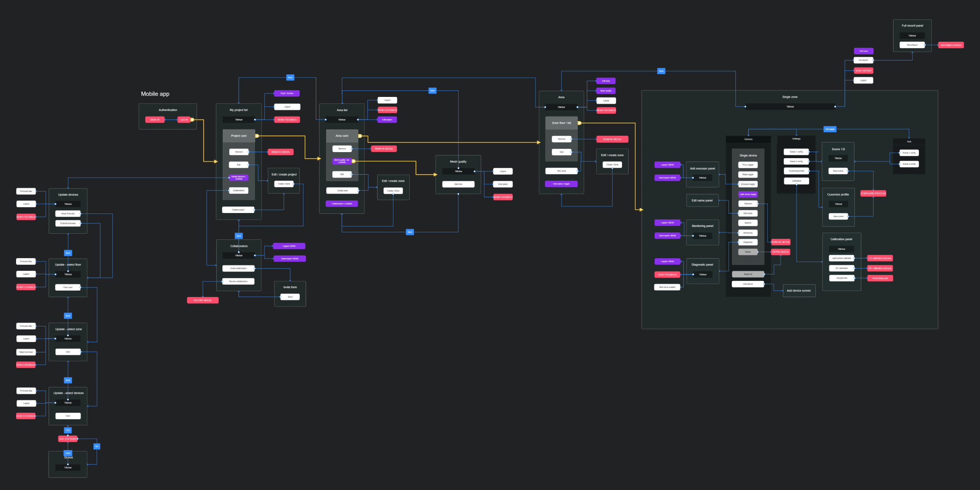Select the grey Repair all node
Image resolution: width=980 pixels, height=490 pixels.
(748, 274)
